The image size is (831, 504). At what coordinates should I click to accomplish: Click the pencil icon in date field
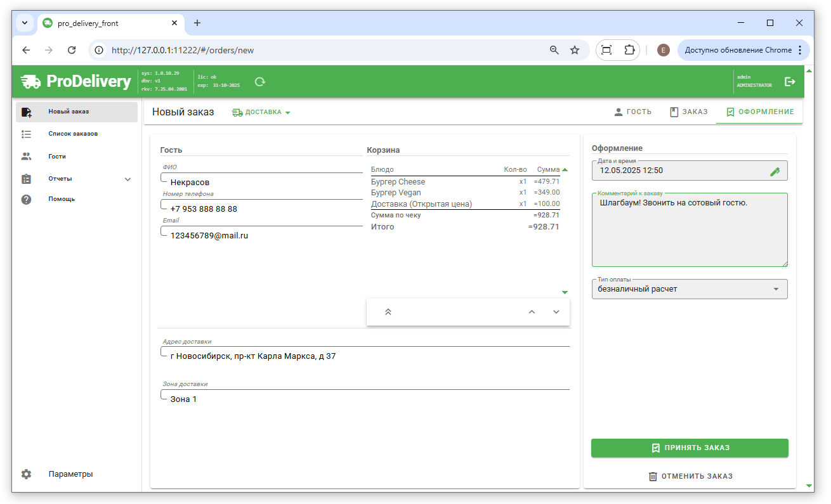775,171
